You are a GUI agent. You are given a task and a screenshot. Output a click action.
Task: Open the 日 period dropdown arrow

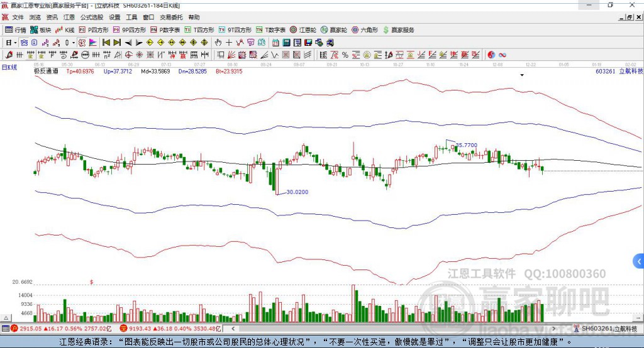[x=15, y=43]
